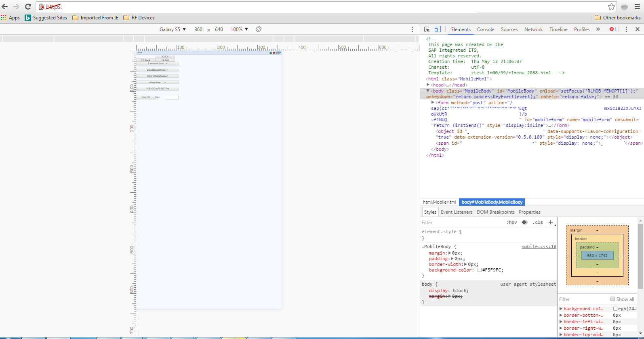This screenshot has width=644, height=339.
Task: Activate the inspect element picker icon
Action: point(427,29)
